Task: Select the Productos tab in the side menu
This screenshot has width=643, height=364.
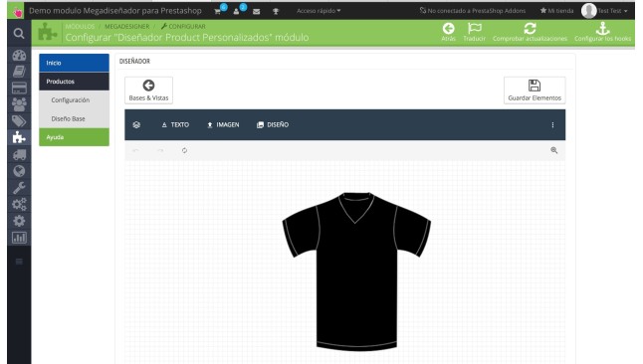Action: point(75,82)
